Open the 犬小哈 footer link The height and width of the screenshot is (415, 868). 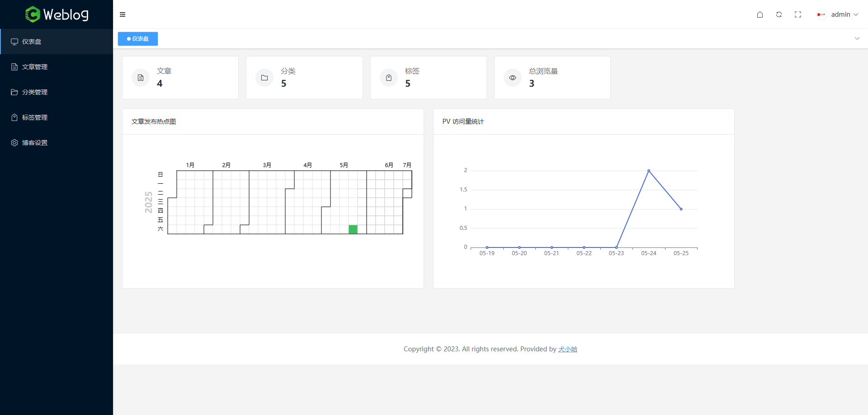(567, 349)
